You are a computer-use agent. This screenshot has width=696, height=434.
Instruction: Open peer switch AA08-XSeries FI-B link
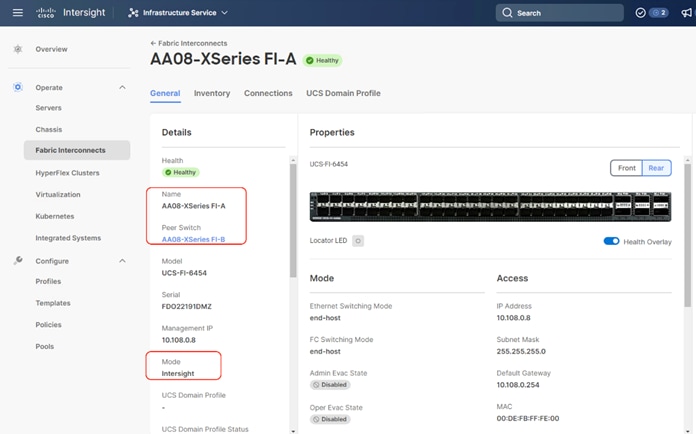[194, 239]
